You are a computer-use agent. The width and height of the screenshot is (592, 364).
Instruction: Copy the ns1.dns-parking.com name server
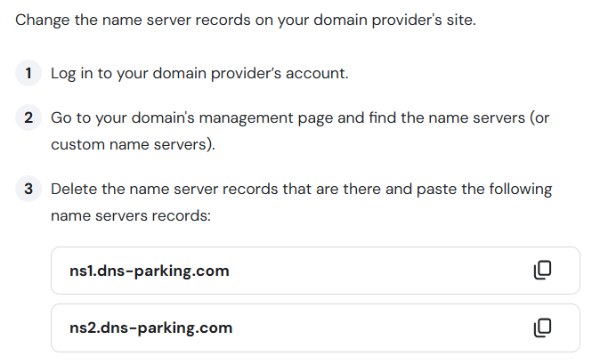coord(542,271)
